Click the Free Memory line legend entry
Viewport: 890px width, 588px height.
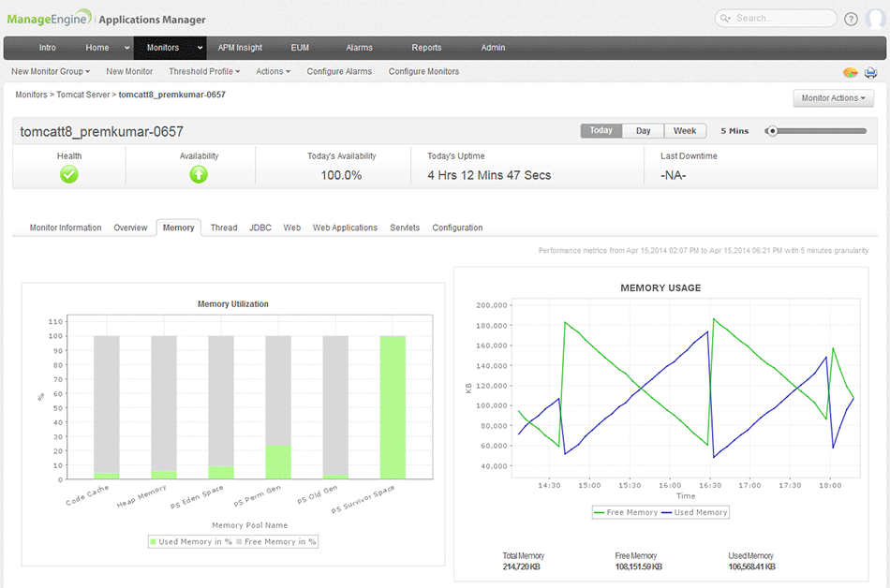(626, 512)
